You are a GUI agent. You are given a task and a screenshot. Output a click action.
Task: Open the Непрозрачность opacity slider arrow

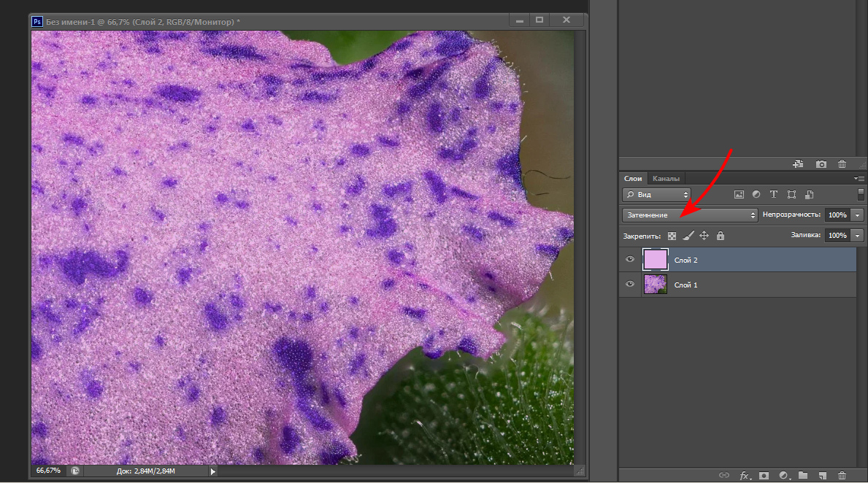point(858,215)
